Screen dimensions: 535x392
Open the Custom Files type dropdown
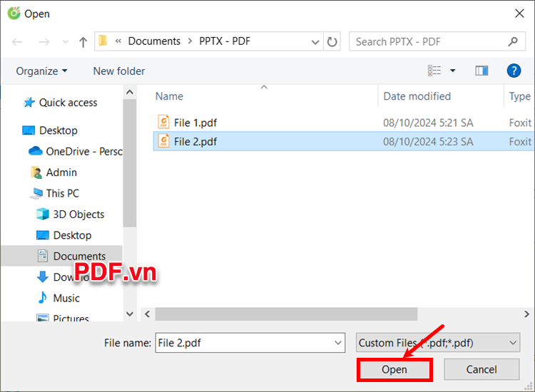click(x=438, y=343)
